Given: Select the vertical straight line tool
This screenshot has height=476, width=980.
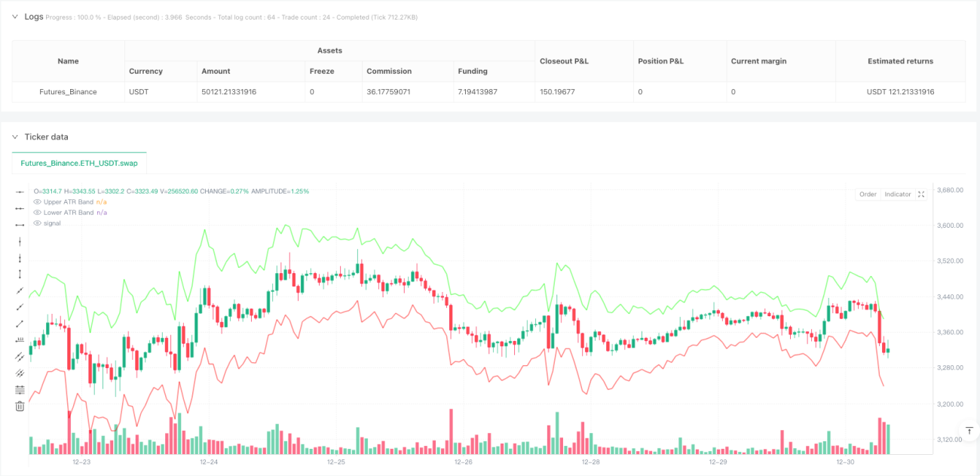Looking at the screenshot, I should click(x=20, y=241).
